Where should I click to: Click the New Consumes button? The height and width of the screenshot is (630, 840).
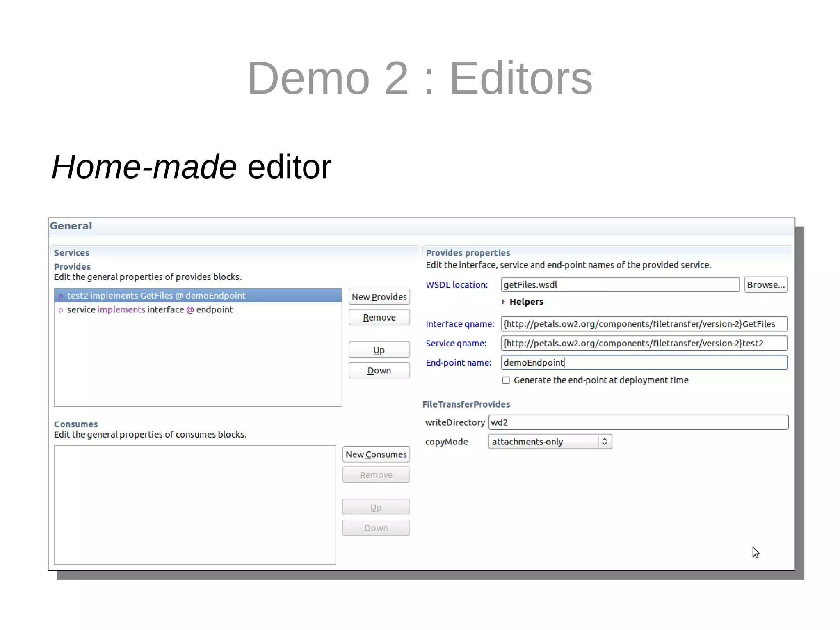pyautogui.click(x=376, y=454)
